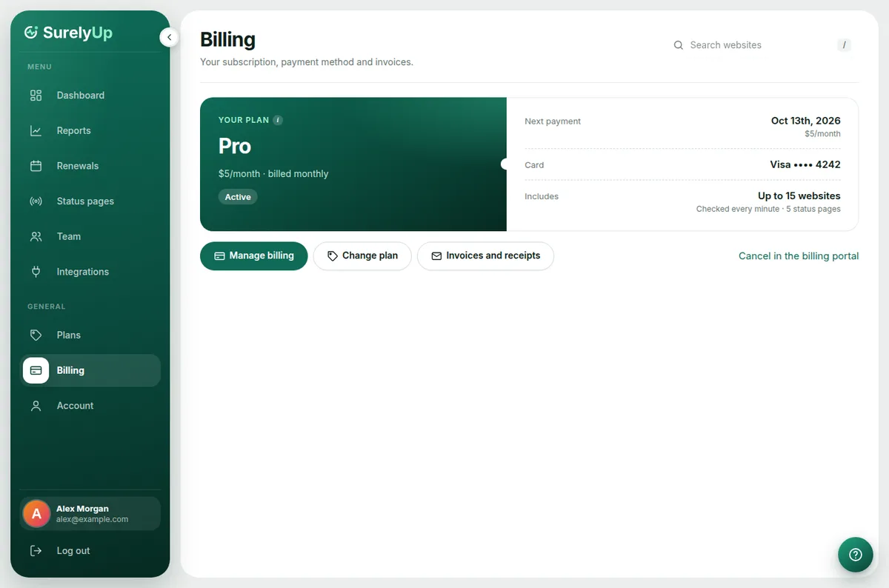The height and width of the screenshot is (588, 889).
Task: Open the Plans page label
Action: point(69,335)
